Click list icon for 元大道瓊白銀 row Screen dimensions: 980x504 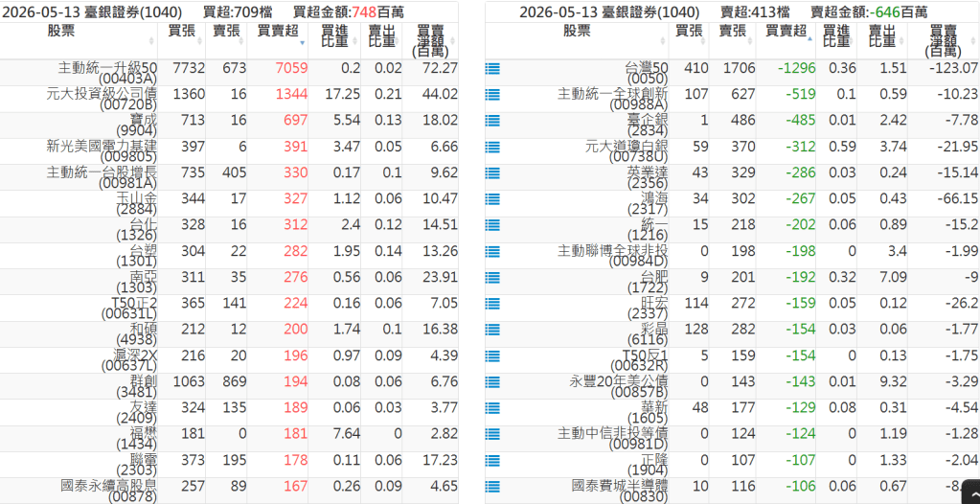(x=492, y=147)
